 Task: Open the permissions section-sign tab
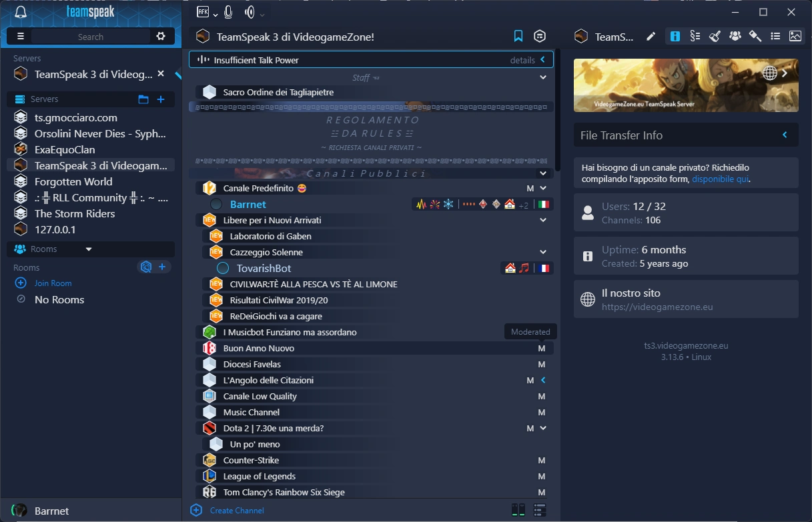click(x=695, y=37)
